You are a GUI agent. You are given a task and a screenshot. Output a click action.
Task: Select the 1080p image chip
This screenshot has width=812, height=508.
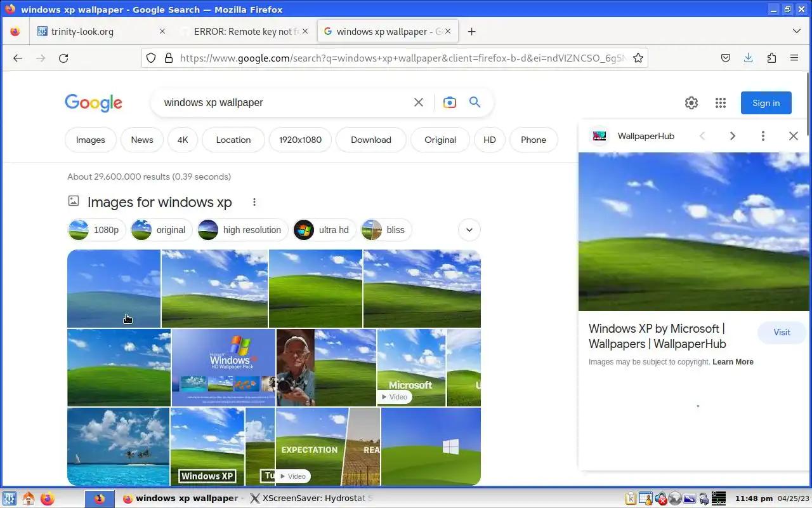(x=96, y=230)
